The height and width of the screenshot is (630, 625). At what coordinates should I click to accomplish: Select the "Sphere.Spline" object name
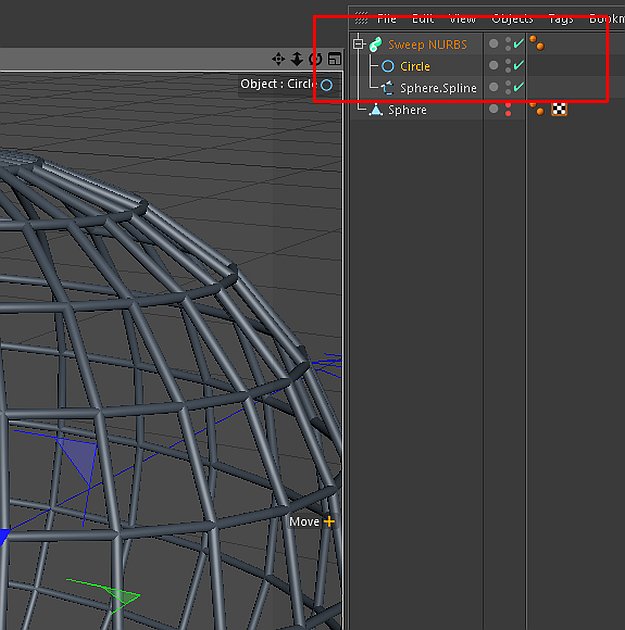click(x=438, y=88)
